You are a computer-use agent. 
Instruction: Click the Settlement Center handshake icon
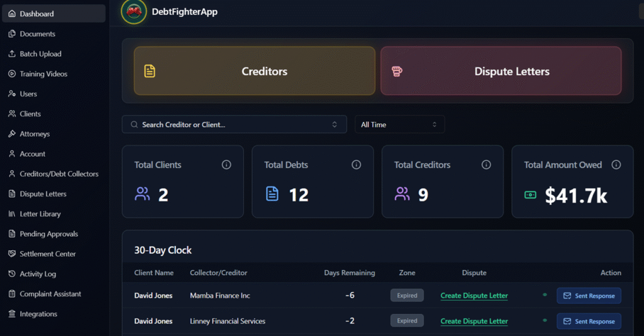coord(12,254)
